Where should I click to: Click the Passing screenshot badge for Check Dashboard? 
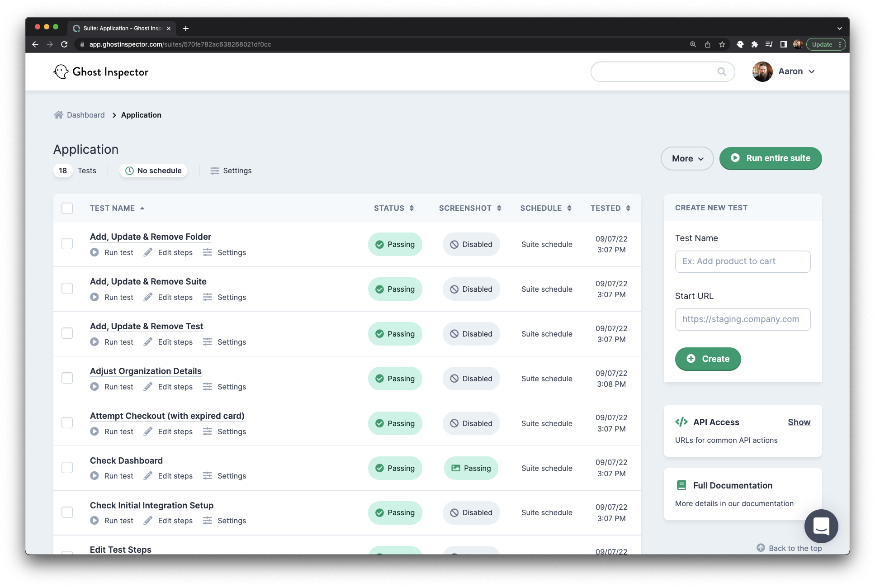pyautogui.click(x=471, y=468)
